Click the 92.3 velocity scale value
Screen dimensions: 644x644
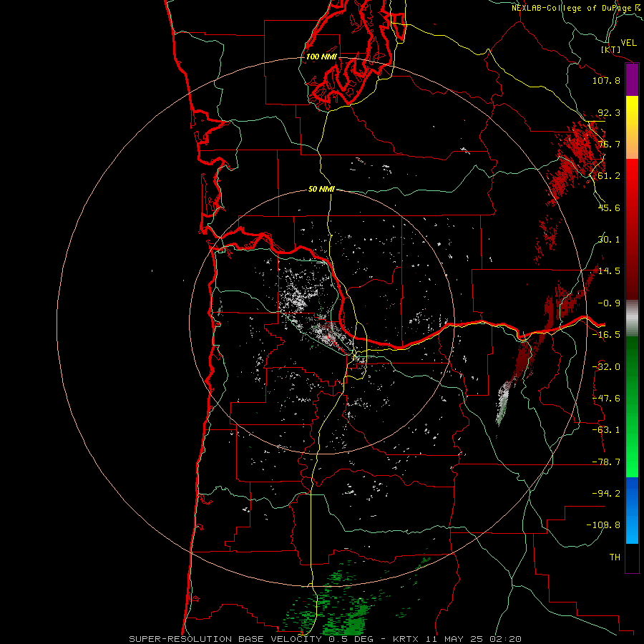(609, 112)
